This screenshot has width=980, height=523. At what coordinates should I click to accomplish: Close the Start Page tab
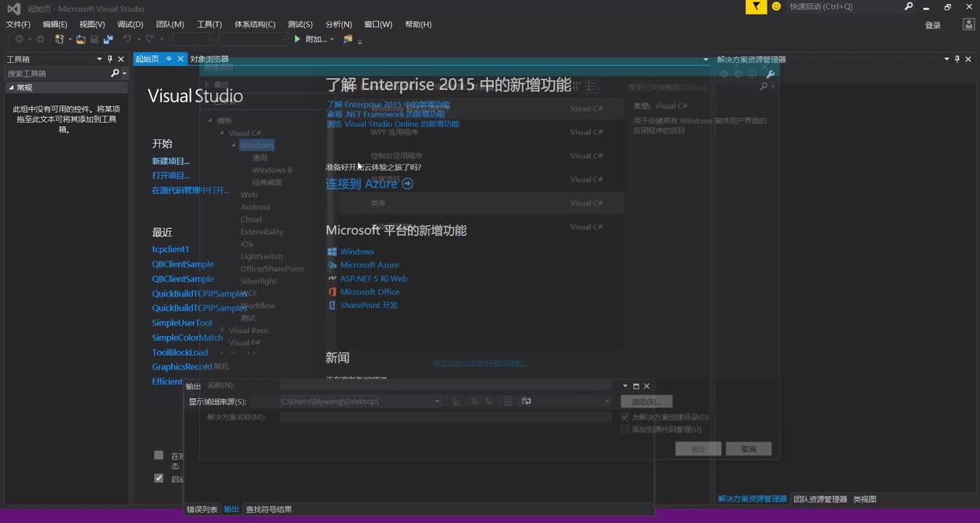(x=181, y=59)
